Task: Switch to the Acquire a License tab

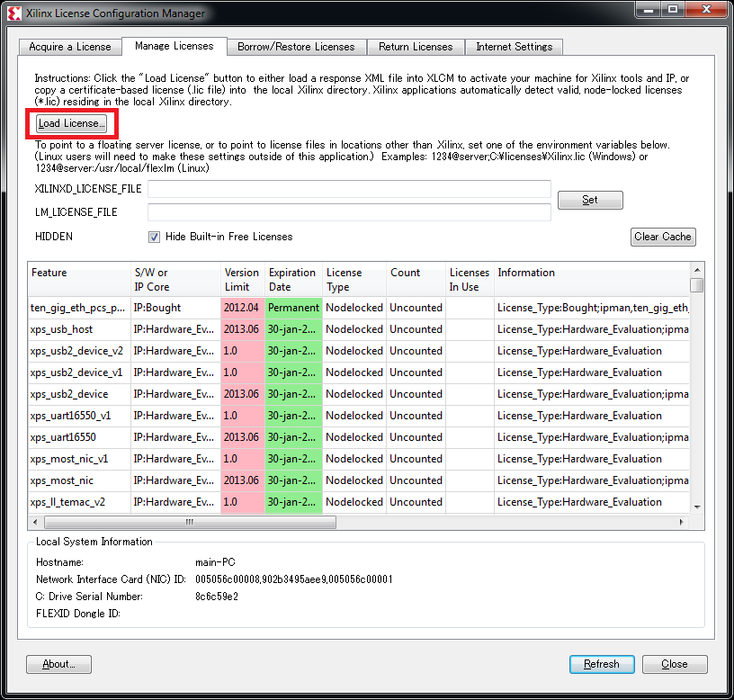Action: click(x=70, y=47)
